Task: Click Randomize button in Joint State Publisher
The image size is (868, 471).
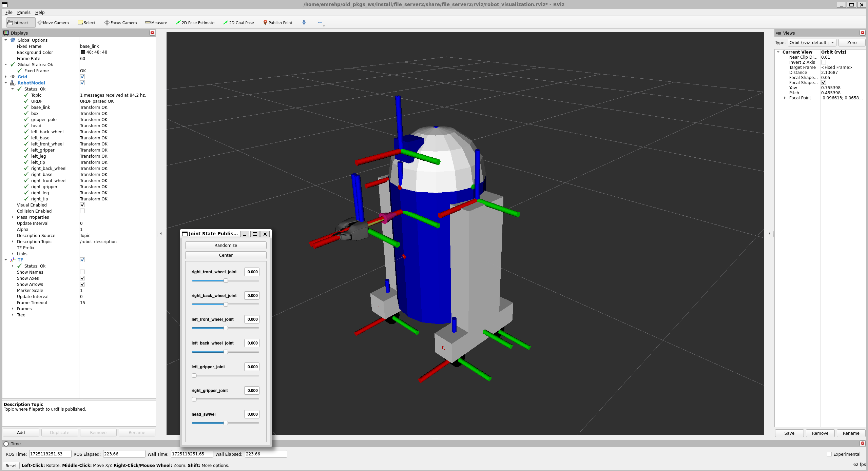Action: (x=226, y=245)
